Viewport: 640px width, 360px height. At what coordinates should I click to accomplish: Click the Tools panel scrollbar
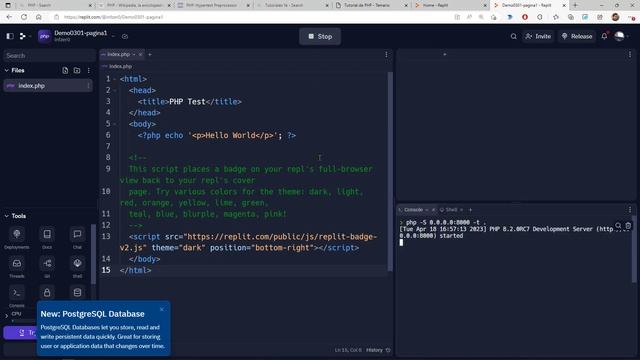tap(93, 253)
